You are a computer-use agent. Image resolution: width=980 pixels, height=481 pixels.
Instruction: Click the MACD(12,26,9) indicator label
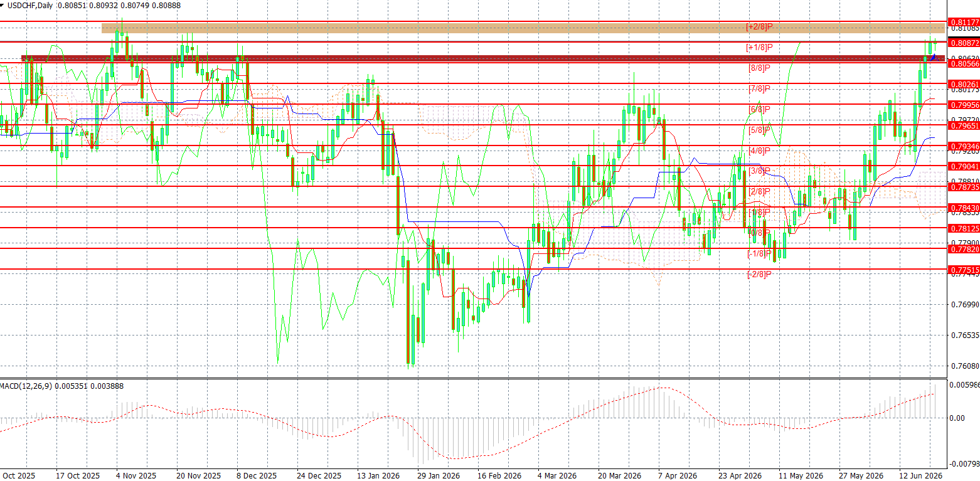click(x=26, y=386)
